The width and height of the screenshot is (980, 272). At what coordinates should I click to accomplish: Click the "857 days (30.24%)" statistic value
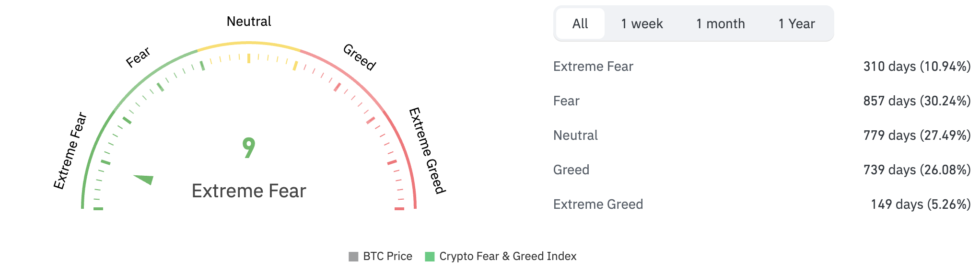click(917, 101)
